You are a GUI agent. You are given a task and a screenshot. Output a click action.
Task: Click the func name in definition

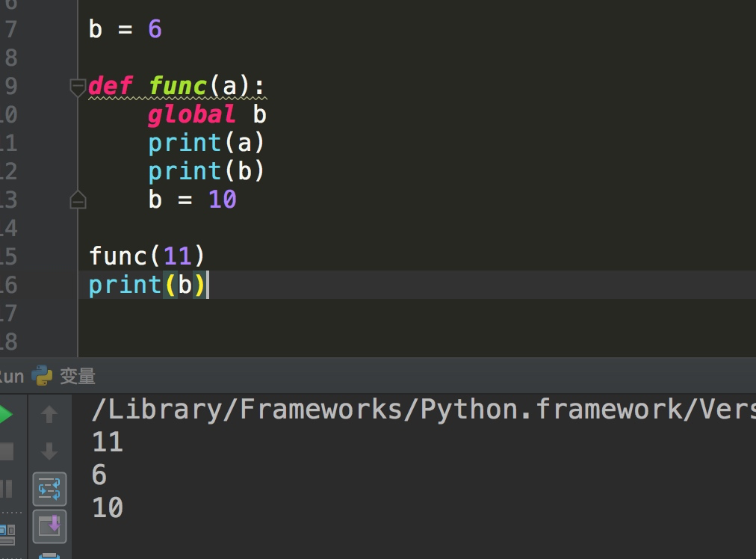[x=178, y=87]
